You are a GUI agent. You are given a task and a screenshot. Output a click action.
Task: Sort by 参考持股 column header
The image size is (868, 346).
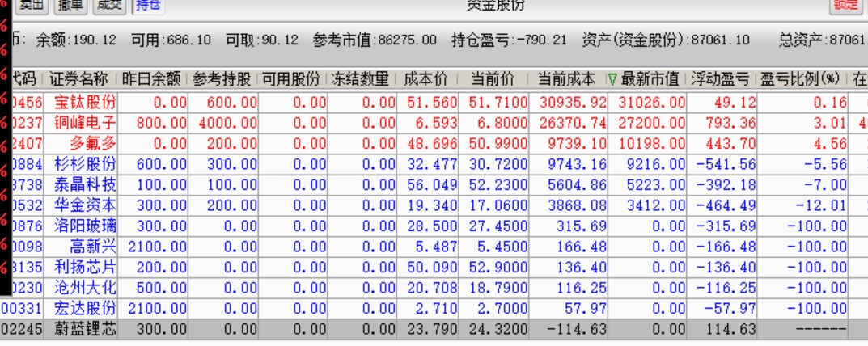222,79
